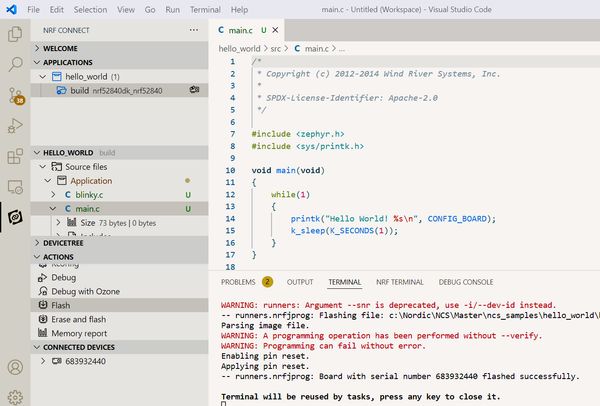The image size is (600, 406).
Task: Select the TERMINAL panel tab
Action: [x=345, y=282]
